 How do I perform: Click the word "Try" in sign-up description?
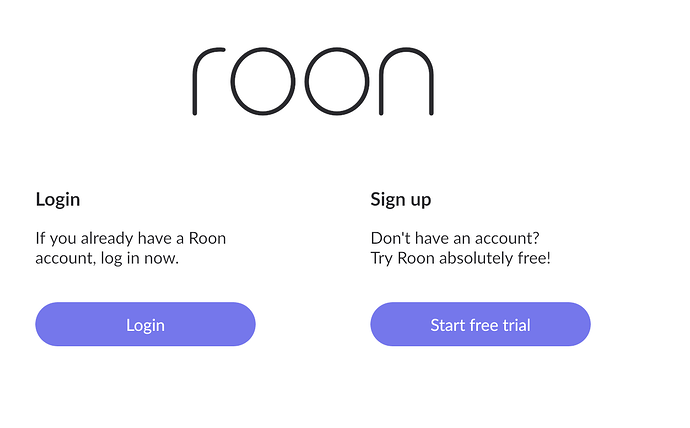pyautogui.click(x=382, y=258)
